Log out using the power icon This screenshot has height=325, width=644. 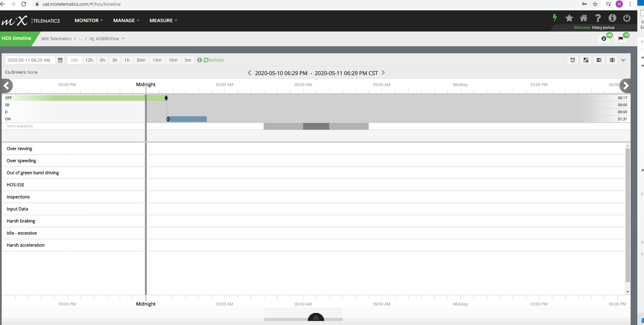pyautogui.click(x=627, y=18)
